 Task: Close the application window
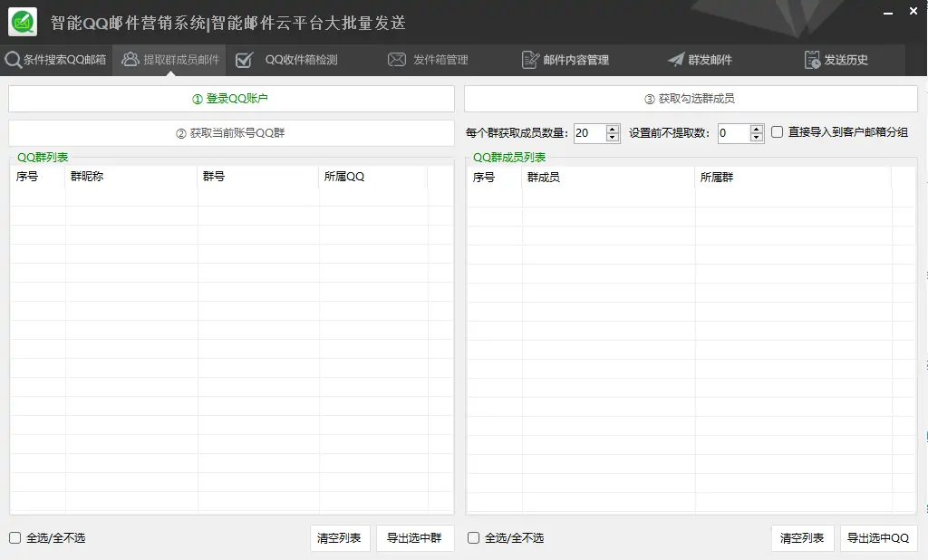pos(913,11)
